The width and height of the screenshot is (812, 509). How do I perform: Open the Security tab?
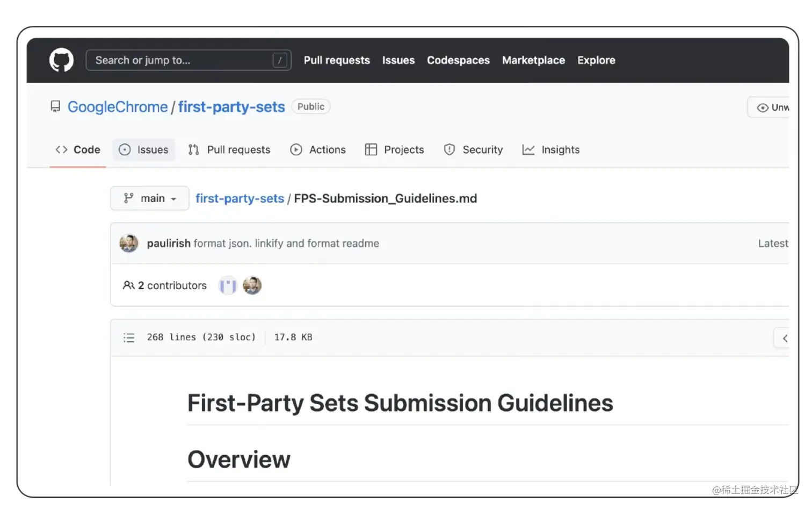coord(473,150)
